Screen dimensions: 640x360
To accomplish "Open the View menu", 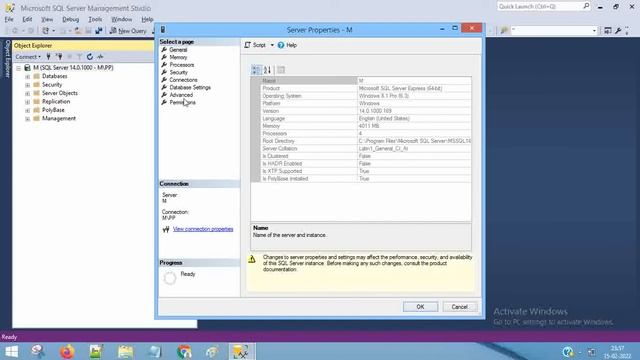I will (47, 19).
